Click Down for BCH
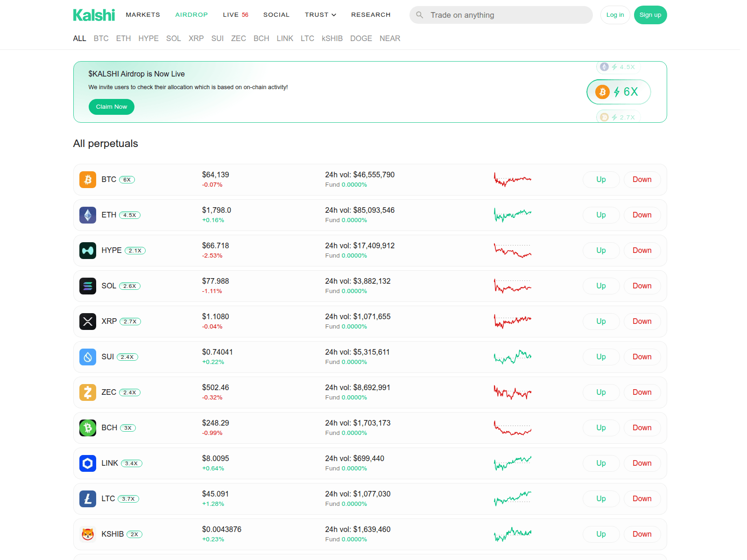747x560 pixels. coord(642,428)
